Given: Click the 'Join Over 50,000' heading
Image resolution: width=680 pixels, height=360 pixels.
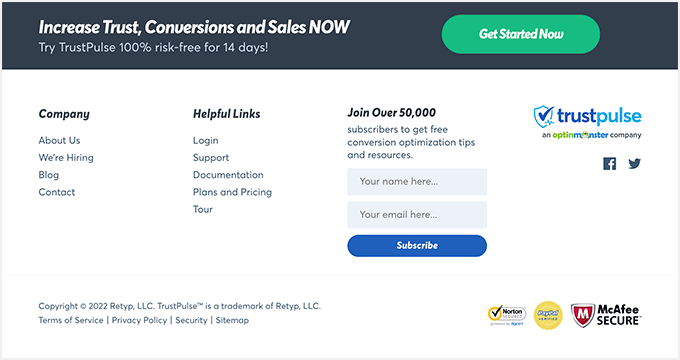Looking at the screenshot, I should [391, 113].
